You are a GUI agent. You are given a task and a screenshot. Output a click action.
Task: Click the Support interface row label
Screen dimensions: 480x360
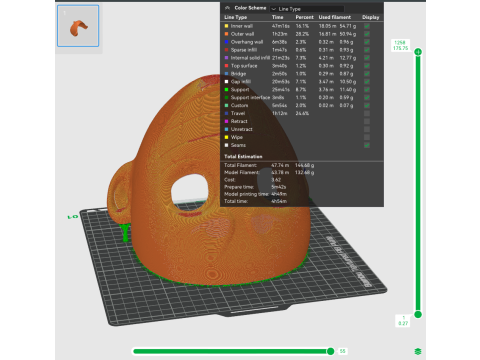coord(250,98)
